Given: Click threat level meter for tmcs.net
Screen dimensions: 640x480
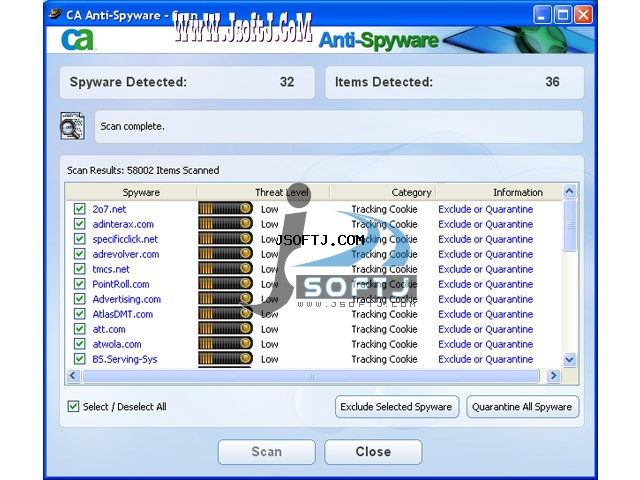Looking at the screenshot, I should pos(225,269).
